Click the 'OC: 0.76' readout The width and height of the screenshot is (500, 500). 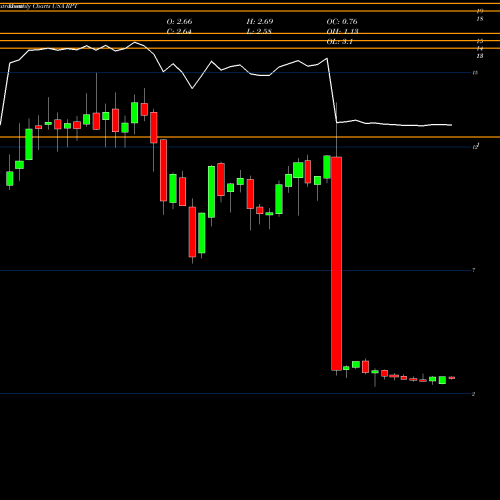[x=342, y=22]
